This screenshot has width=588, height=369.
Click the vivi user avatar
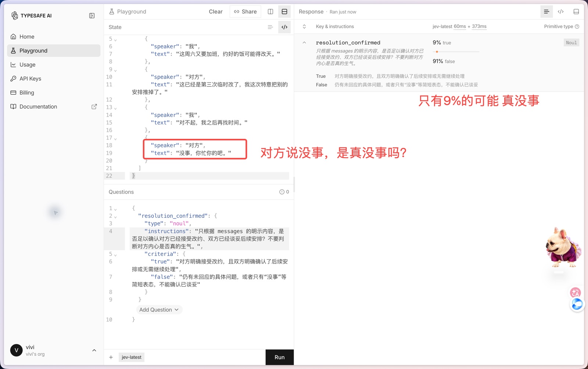(x=16, y=350)
